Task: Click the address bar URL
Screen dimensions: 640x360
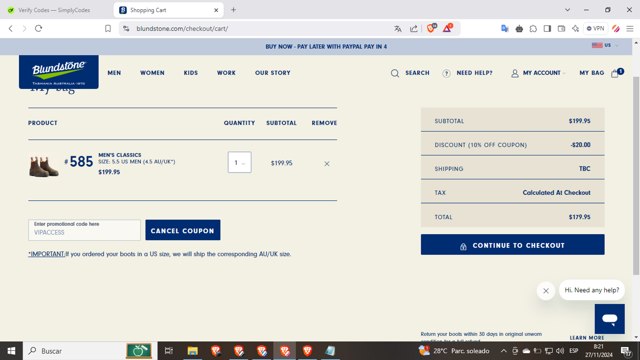Action: coord(182,29)
